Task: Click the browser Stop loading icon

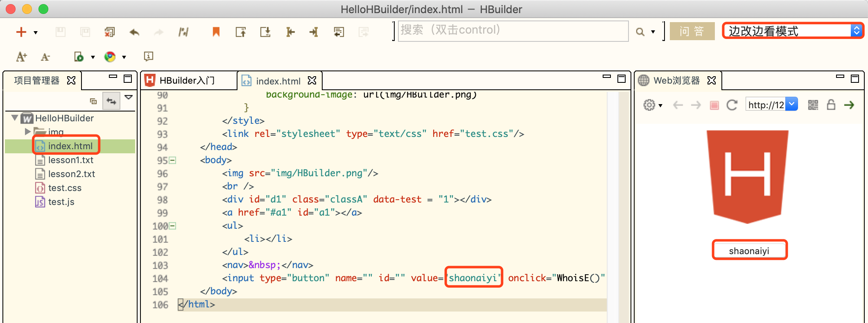Action: [x=714, y=105]
